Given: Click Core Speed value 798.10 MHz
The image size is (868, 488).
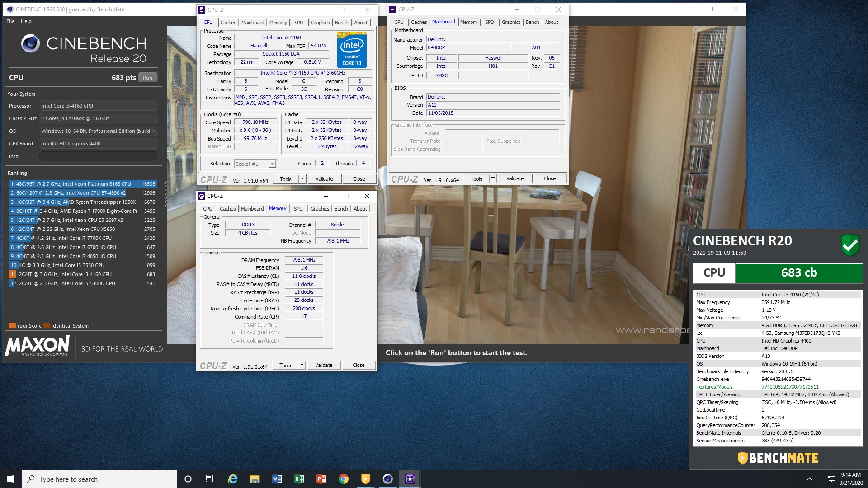Looking at the screenshot, I should pos(255,122).
